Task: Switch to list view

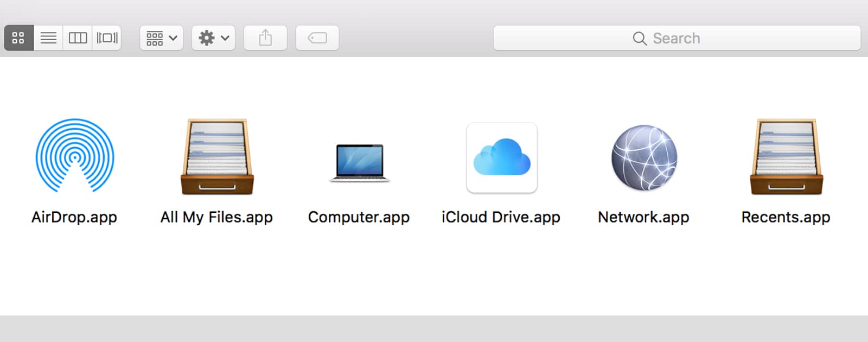Action: [x=48, y=38]
